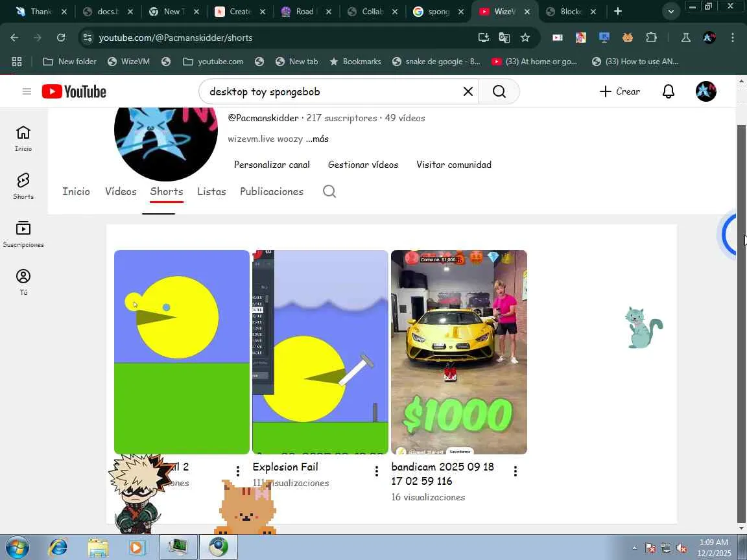The height and width of the screenshot is (560, 747).
Task: Launch Internet Explorer from taskbar
Action: pyautogui.click(x=58, y=547)
